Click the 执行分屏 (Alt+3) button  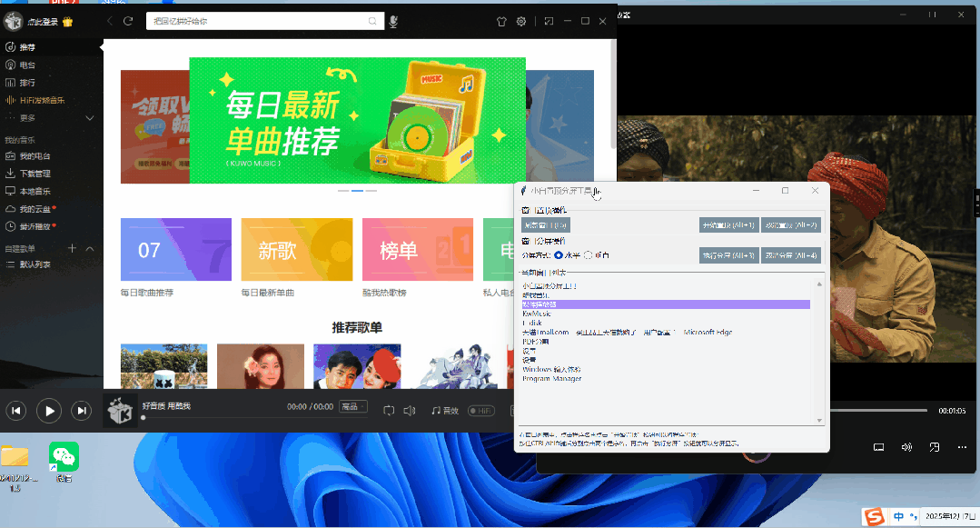click(x=729, y=255)
